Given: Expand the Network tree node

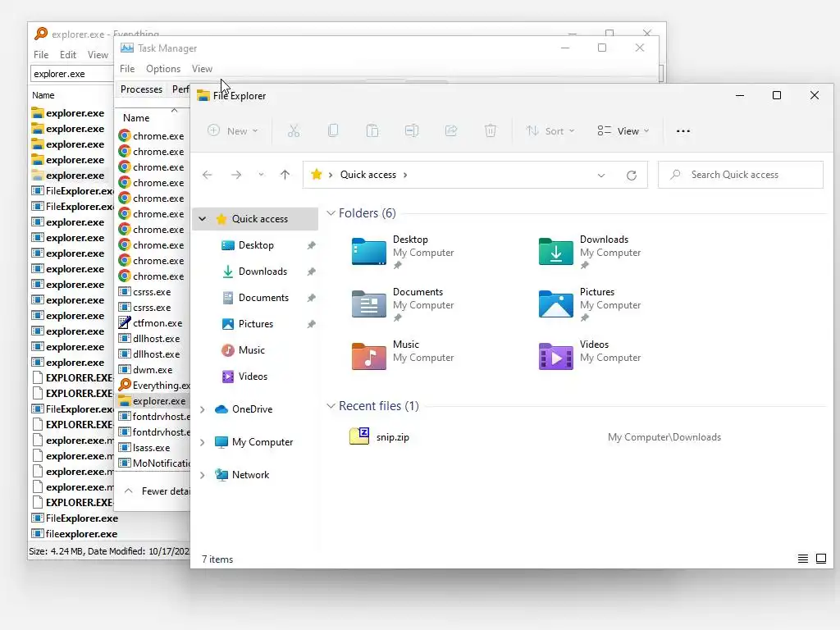Looking at the screenshot, I should (x=203, y=475).
